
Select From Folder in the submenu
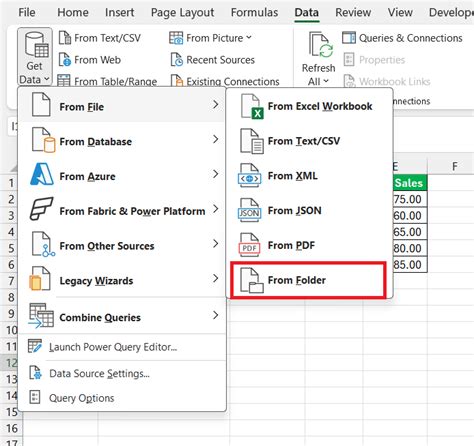309,280
